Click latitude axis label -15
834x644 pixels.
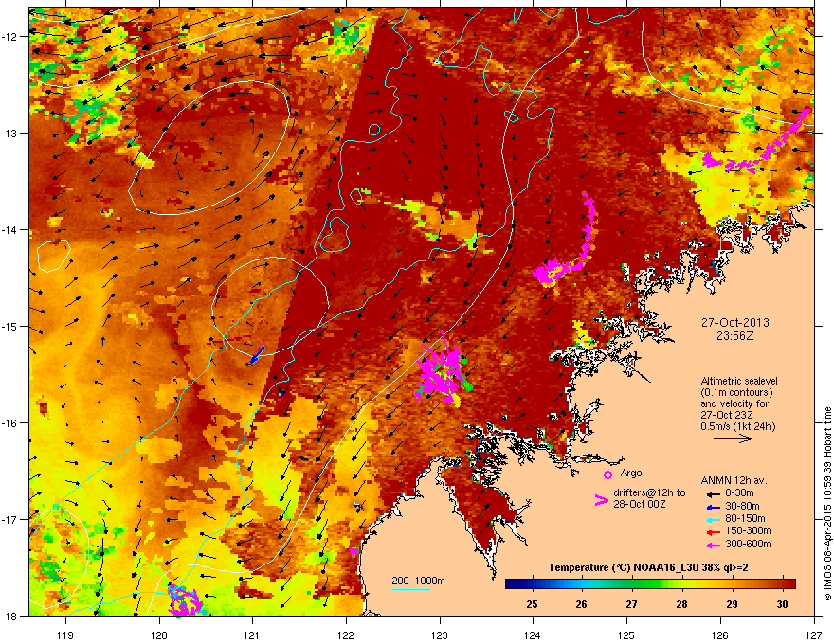9,326
